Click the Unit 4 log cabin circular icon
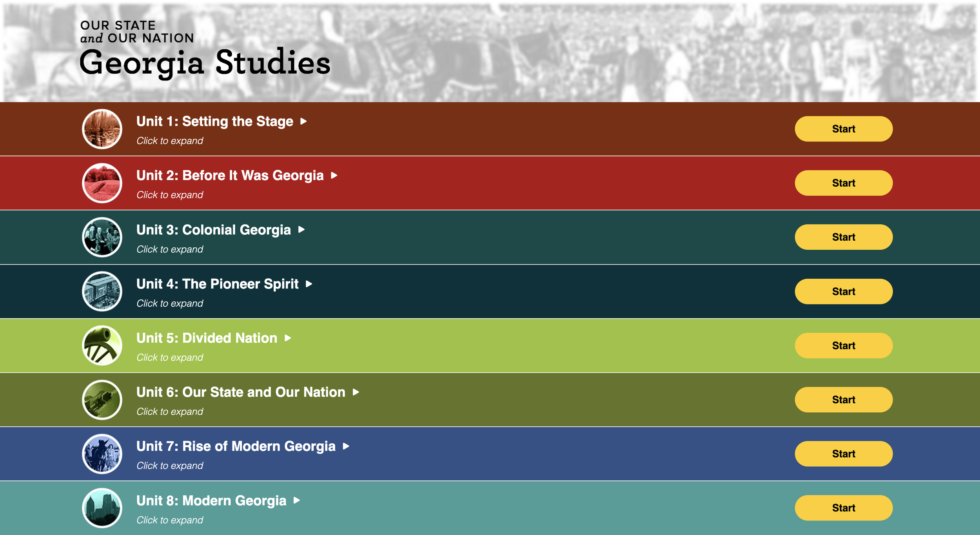980x535 pixels. (x=102, y=291)
